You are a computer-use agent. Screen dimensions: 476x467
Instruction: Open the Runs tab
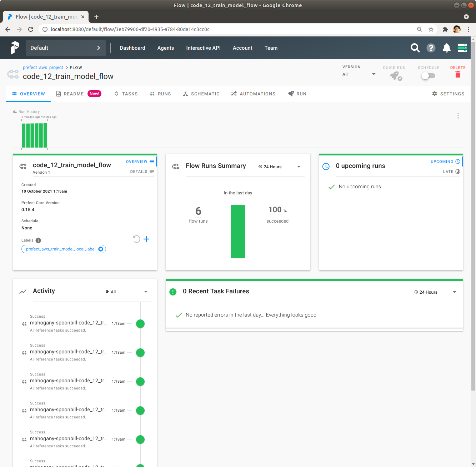(x=160, y=94)
